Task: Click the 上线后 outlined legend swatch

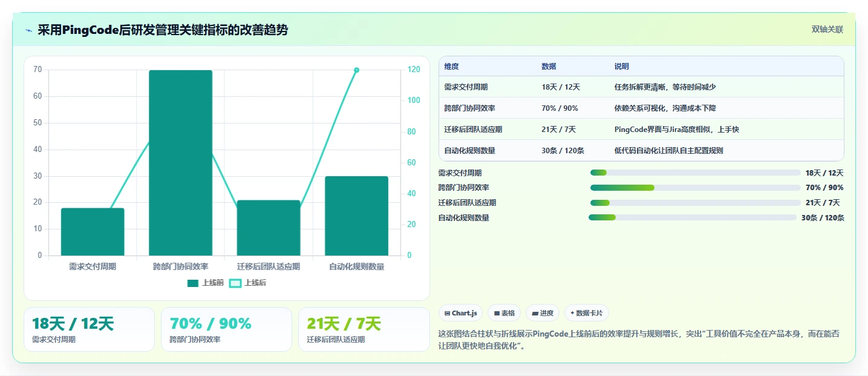Action: click(235, 283)
